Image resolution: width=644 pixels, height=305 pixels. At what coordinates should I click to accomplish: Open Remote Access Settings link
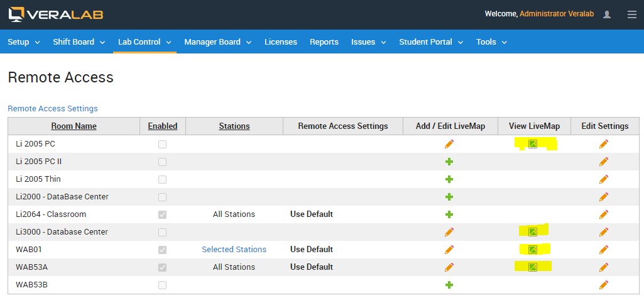pos(53,109)
